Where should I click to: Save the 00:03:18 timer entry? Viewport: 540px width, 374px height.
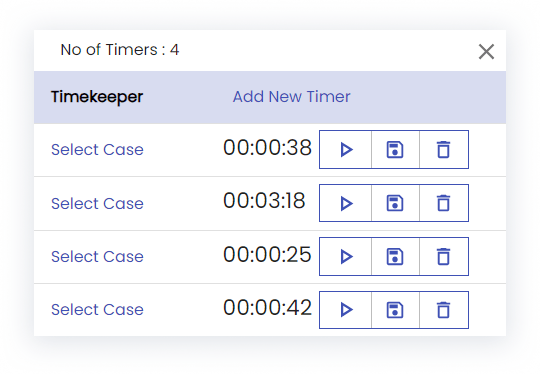coord(395,203)
